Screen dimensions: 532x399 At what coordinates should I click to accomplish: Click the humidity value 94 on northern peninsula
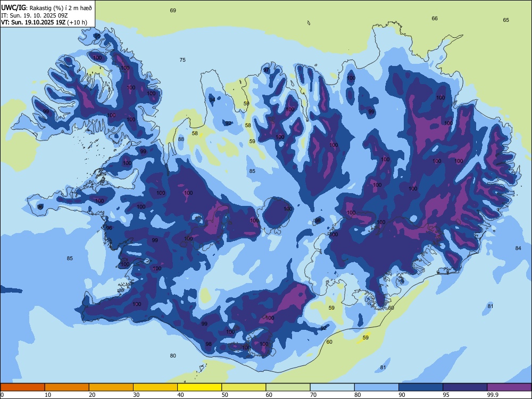pyautogui.click(x=212, y=100)
